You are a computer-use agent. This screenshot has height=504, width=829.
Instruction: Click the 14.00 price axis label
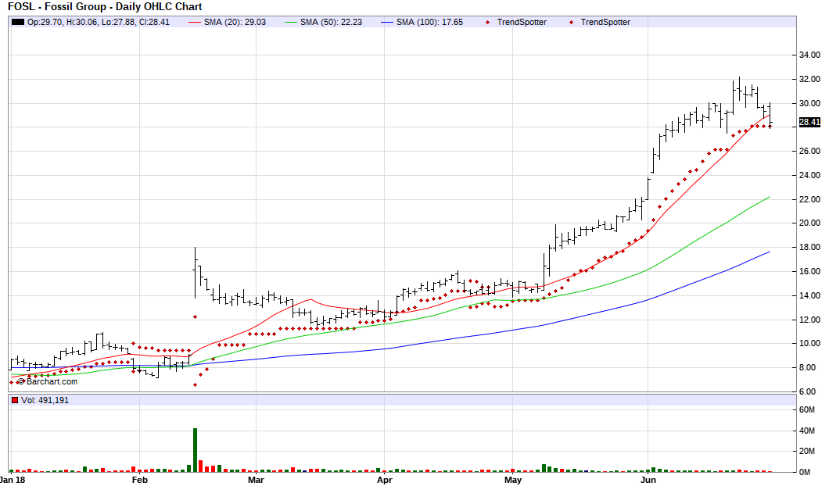coord(809,296)
